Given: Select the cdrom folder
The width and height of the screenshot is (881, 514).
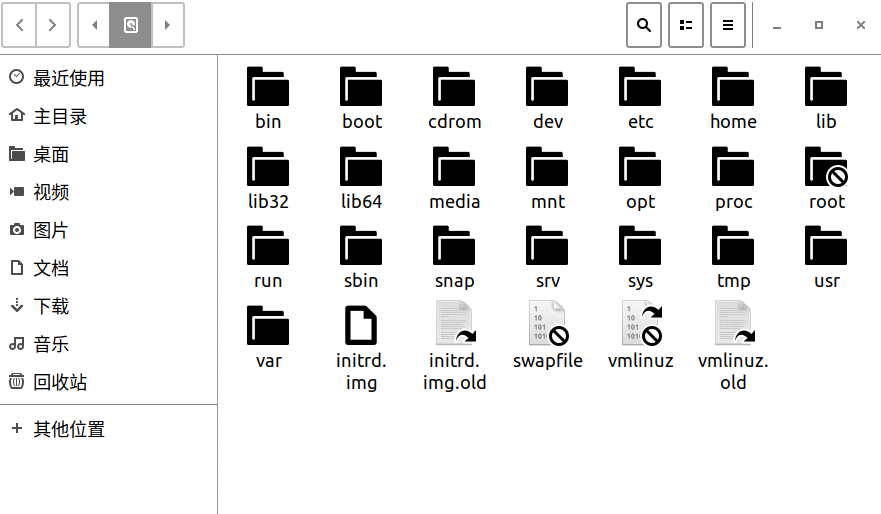Looking at the screenshot, I should [x=454, y=98].
